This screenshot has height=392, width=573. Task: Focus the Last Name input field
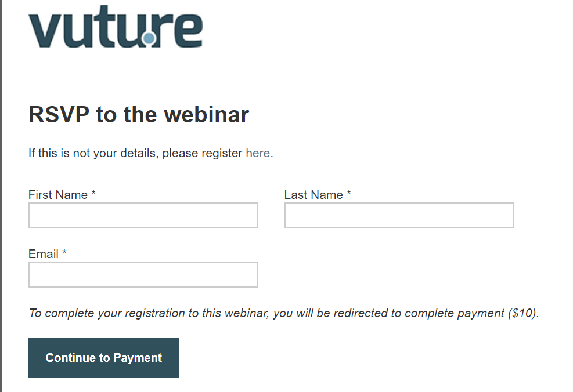coord(399,215)
